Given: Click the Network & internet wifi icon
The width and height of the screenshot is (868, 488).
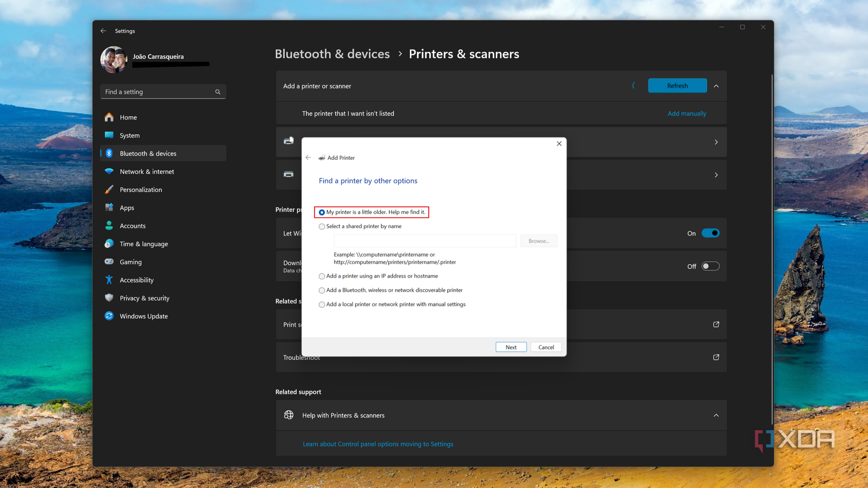Looking at the screenshot, I should tap(109, 171).
